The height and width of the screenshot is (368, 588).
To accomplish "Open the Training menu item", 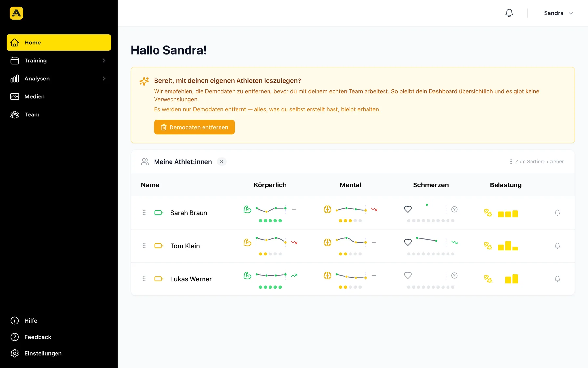I will (59, 61).
